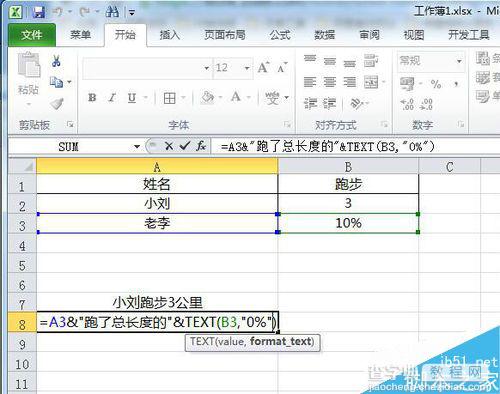Open the 字体 group dialog launcher
500x394 pixels.
point(287,124)
